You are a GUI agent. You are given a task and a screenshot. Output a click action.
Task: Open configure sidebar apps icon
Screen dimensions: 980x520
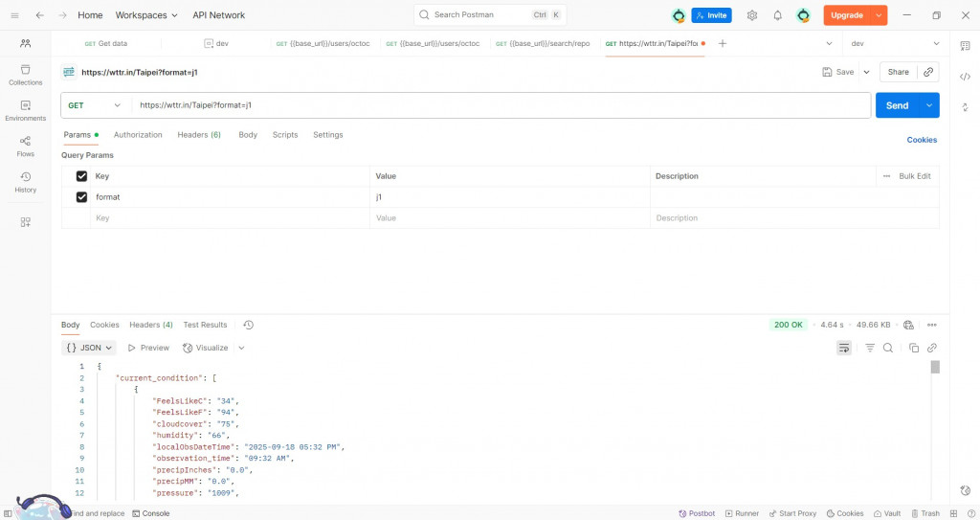point(26,222)
